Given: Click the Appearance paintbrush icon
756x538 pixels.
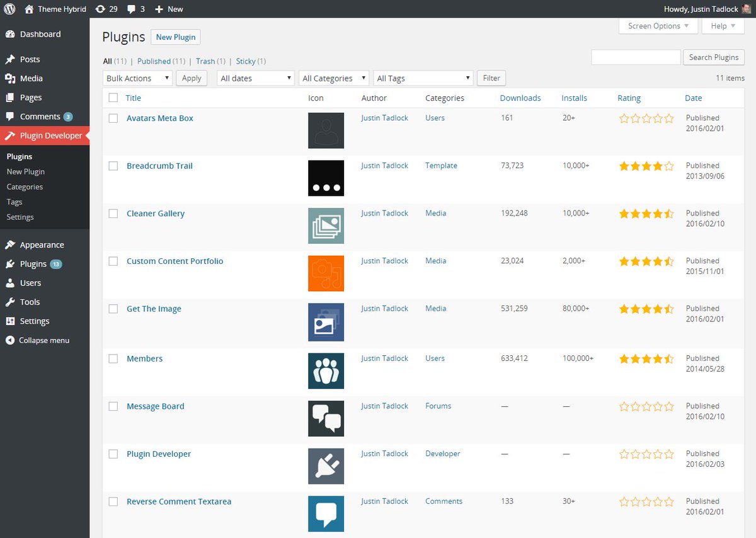Looking at the screenshot, I should (x=10, y=244).
